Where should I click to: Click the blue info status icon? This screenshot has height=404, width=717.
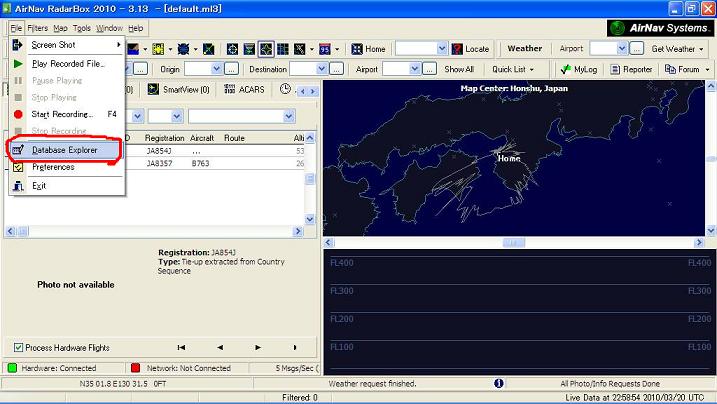click(499, 383)
